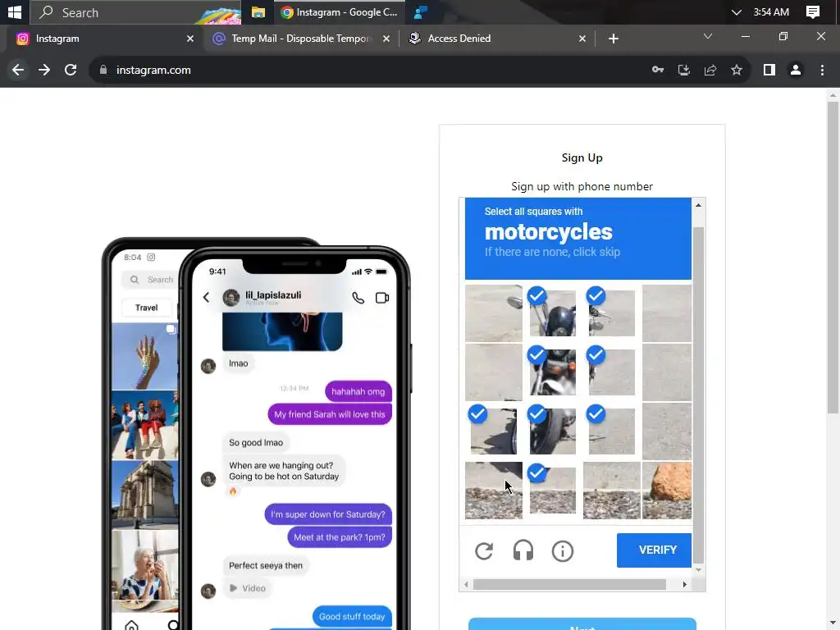
Task: Bookmark this page with the star
Action: pyautogui.click(x=737, y=70)
